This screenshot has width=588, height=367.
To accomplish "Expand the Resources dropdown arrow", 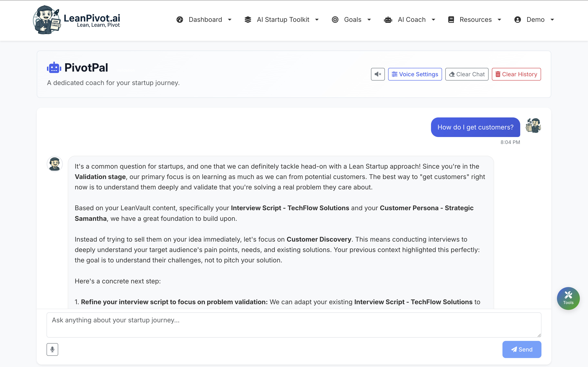I will click(x=499, y=20).
